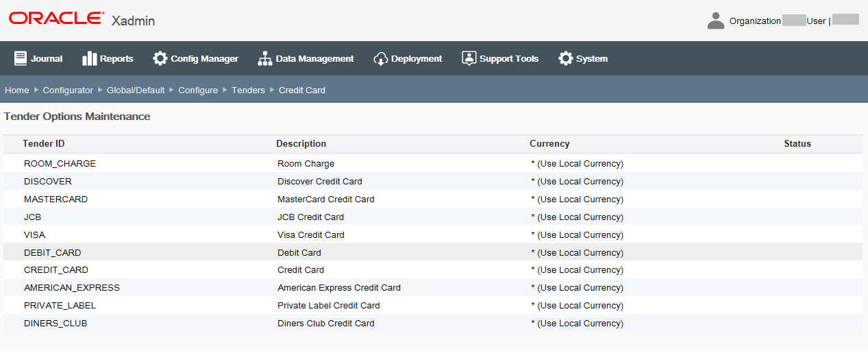The height and width of the screenshot is (351, 868).
Task: Open the Deployment menu
Action: click(x=408, y=58)
